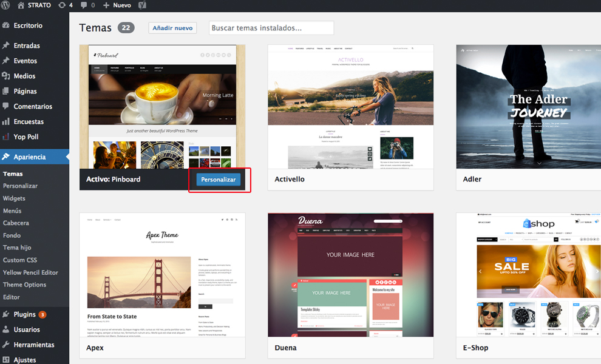The image size is (601, 364).
Task: Click the paintbrush icon beside Apariencia
Action: 5,157
